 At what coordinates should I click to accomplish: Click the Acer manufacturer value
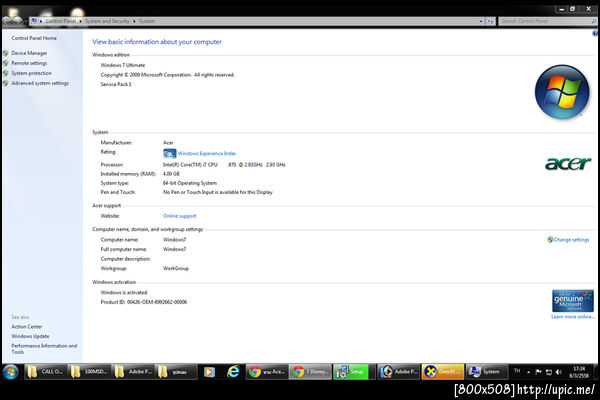point(168,143)
